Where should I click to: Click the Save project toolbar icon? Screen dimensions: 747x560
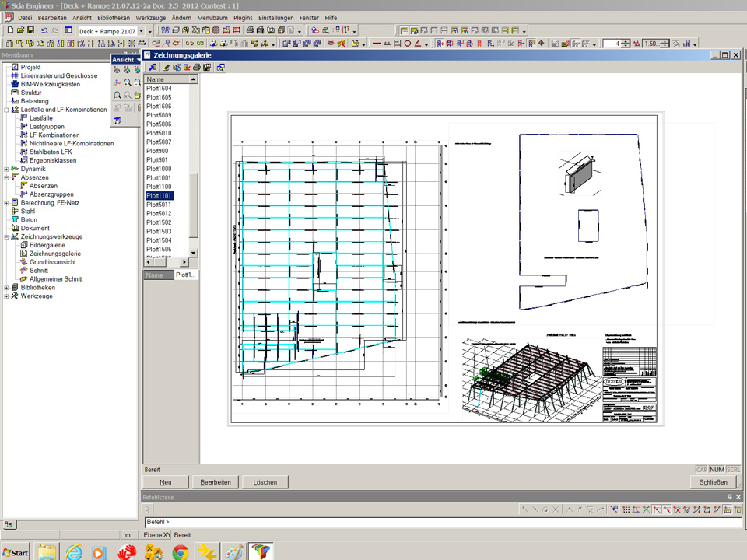[30, 30]
